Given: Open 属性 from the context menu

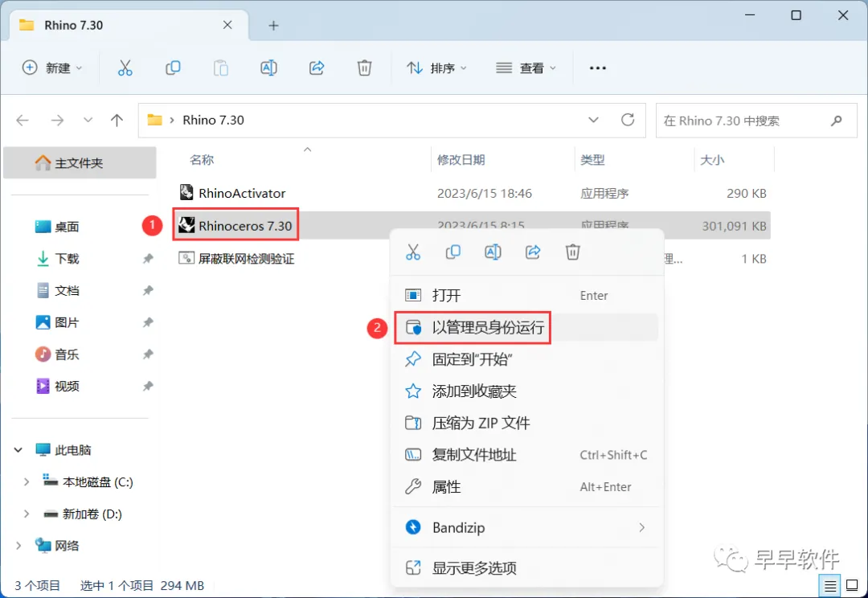Looking at the screenshot, I should point(526,487).
